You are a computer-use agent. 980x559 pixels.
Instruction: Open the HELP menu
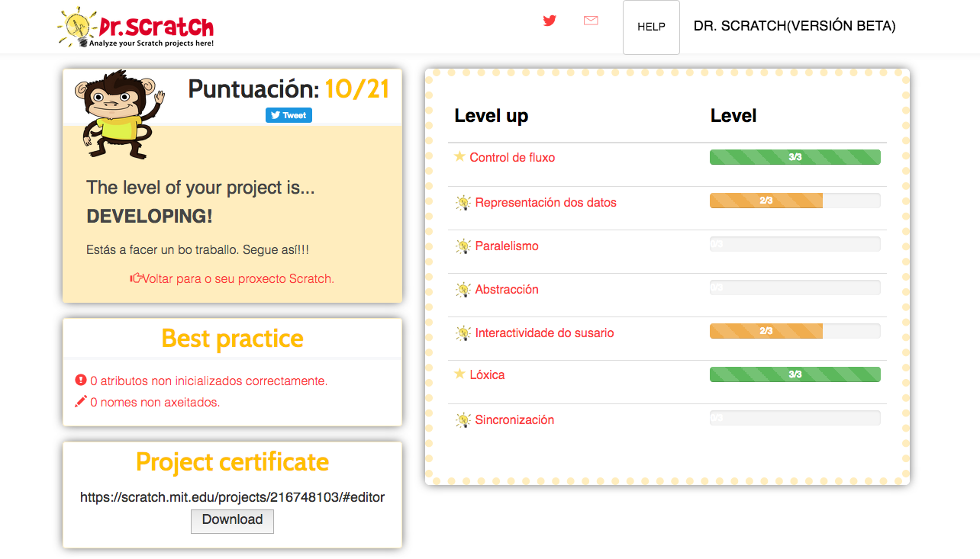click(x=650, y=27)
